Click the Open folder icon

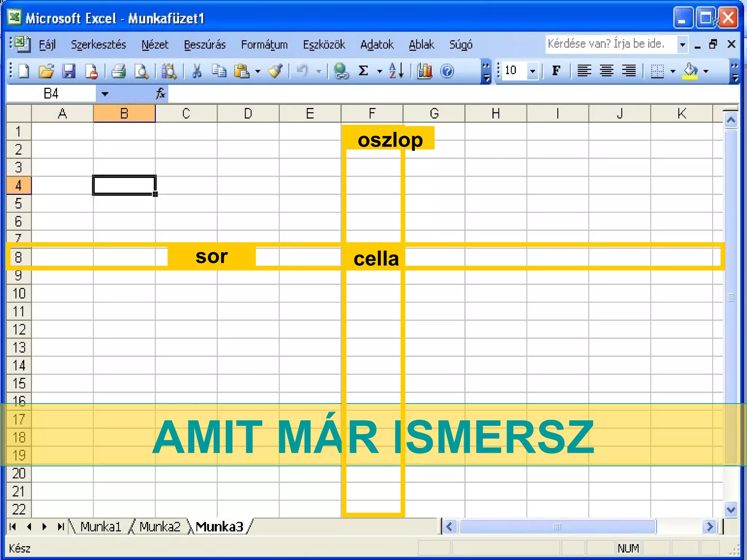[46, 71]
